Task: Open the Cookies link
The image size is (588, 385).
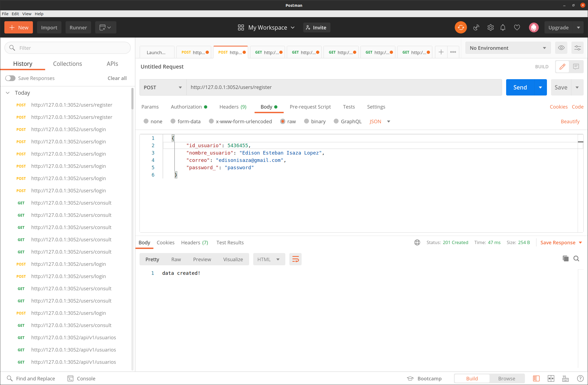Action: click(x=559, y=107)
